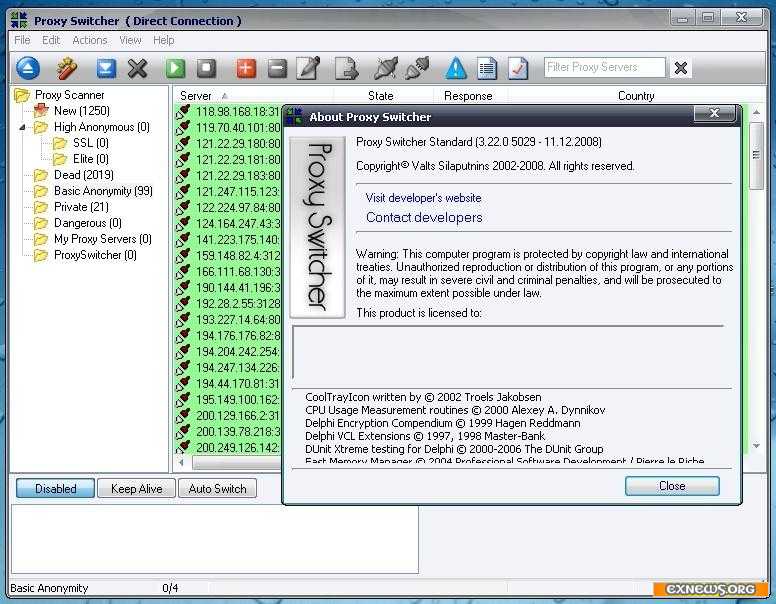Sort by the State column header
This screenshot has width=776, height=604.
click(381, 96)
